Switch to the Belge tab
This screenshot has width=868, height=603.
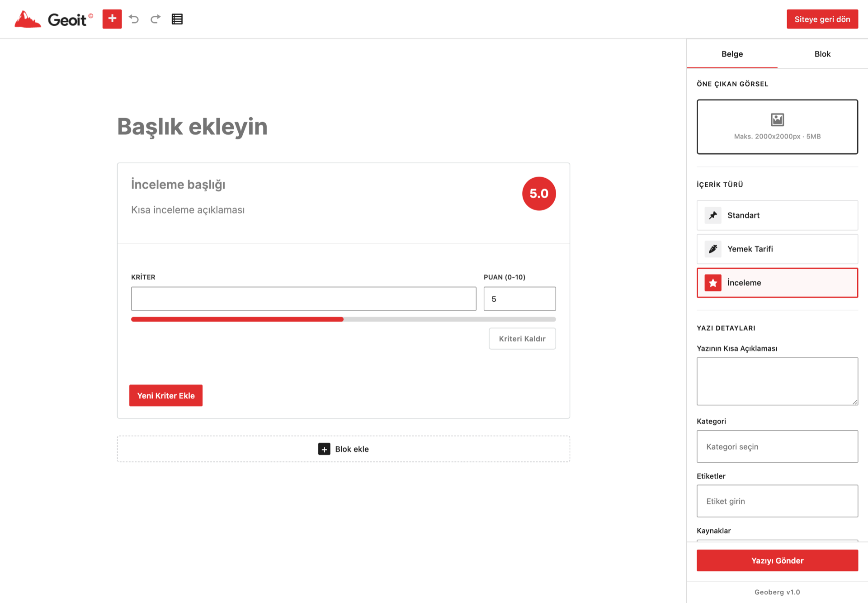[732, 54]
